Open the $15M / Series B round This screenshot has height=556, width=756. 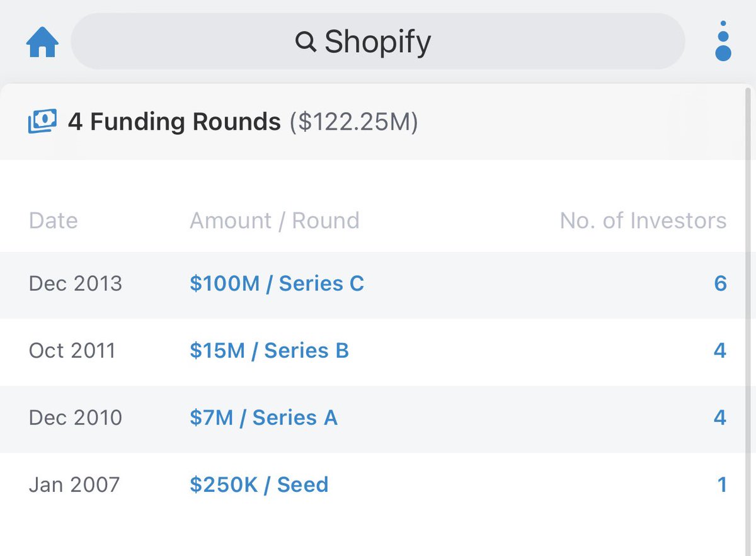tap(269, 351)
